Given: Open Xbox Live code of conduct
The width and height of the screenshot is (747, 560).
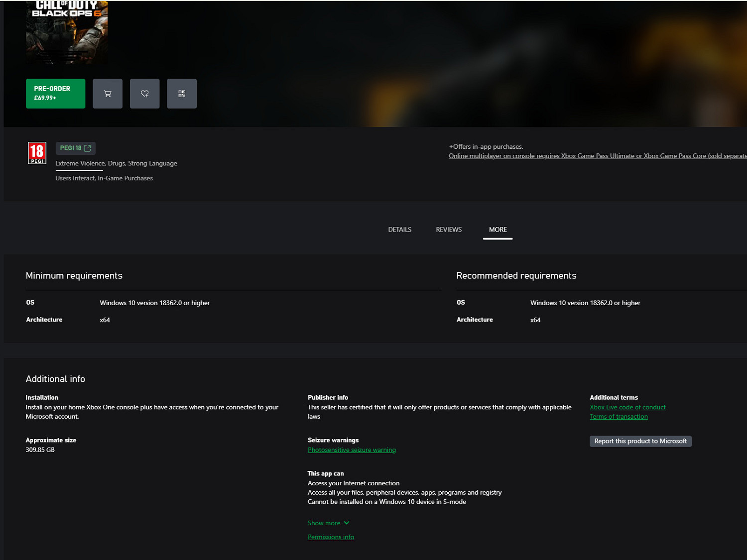Looking at the screenshot, I should (x=627, y=407).
